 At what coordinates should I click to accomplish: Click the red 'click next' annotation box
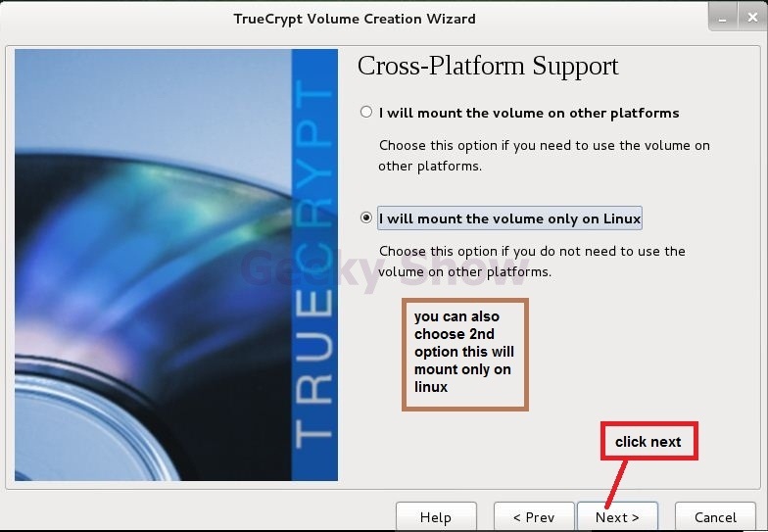pyautogui.click(x=648, y=441)
